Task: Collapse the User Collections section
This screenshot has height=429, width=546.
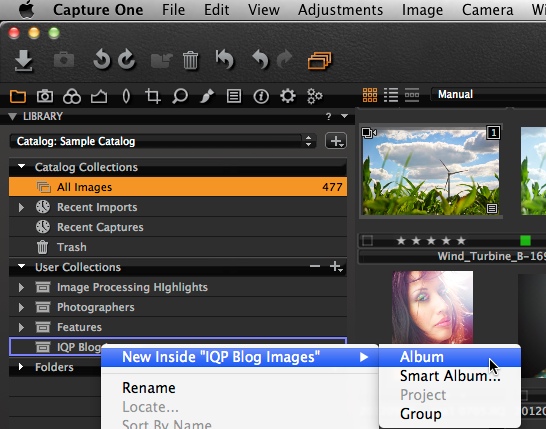Action: coord(22,266)
